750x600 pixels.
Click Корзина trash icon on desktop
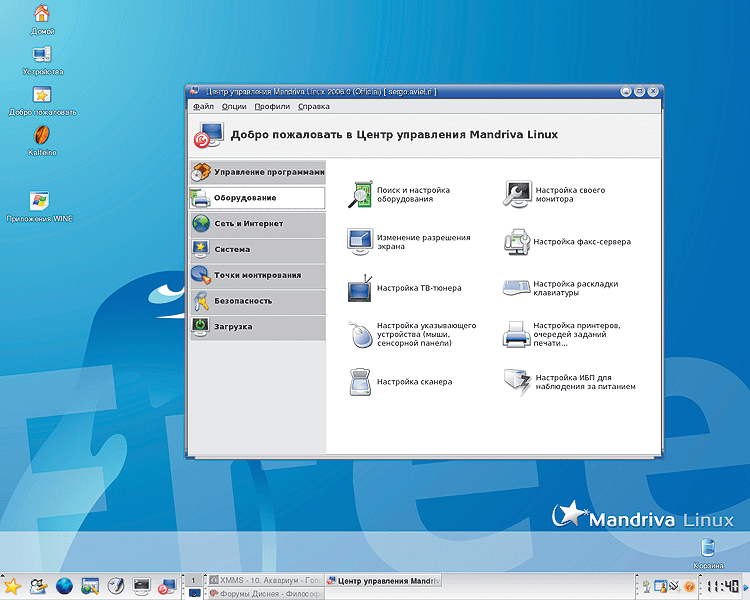pyautogui.click(x=708, y=554)
